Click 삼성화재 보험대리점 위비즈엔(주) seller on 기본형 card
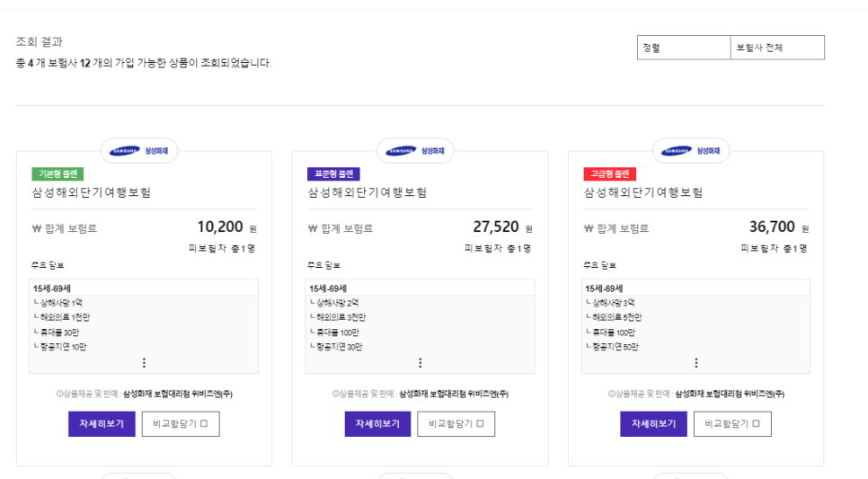Screen dimensions: 868x479 178,395
